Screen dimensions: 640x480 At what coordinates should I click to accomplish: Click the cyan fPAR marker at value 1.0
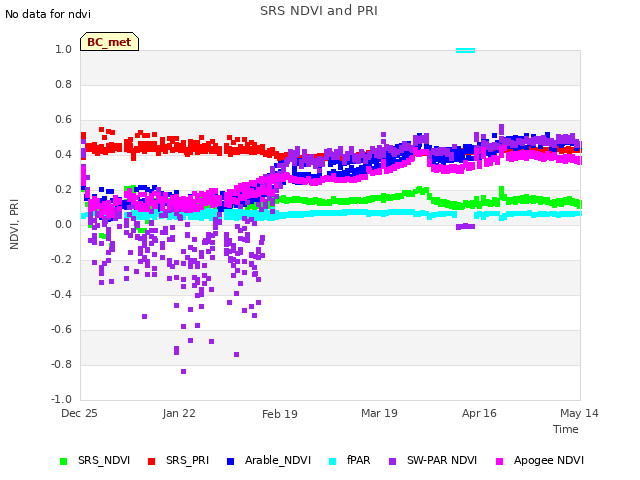tap(465, 51)
